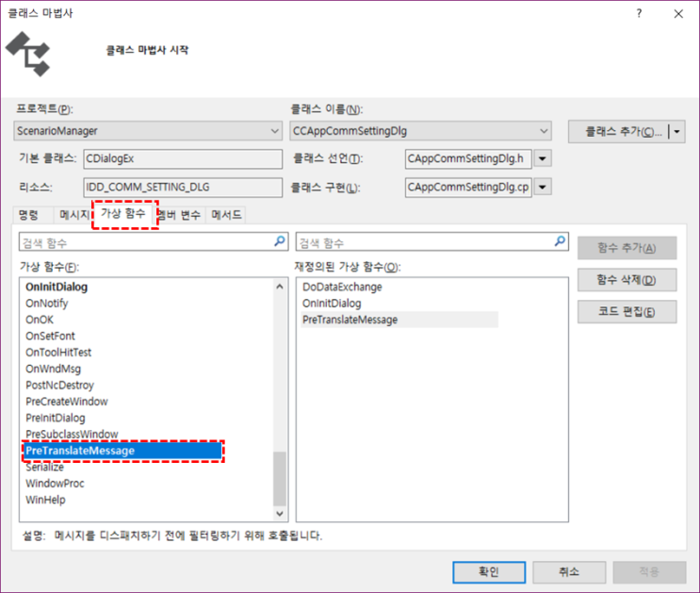Select OnSetFont in the list
The width and height of the screenshot is (700, 593).
[x=50, y=336]
